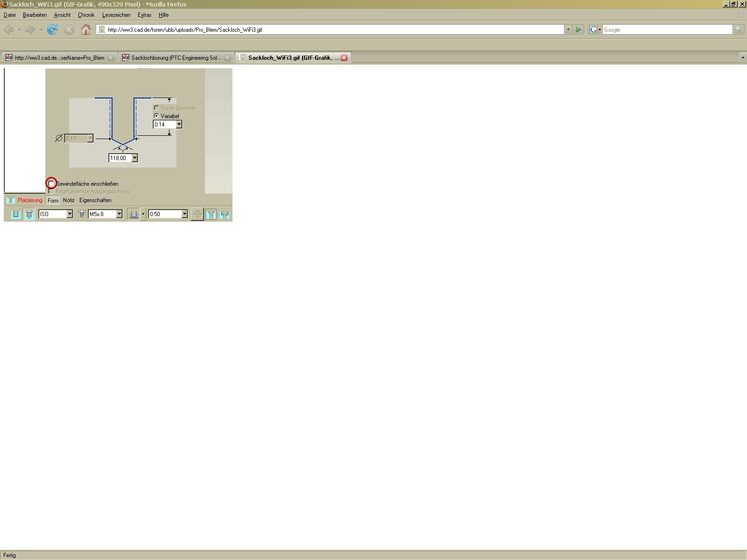Click the diameter symbol icon
The height and width of the screenshot is (560, 747).
(x=59, y=138)
